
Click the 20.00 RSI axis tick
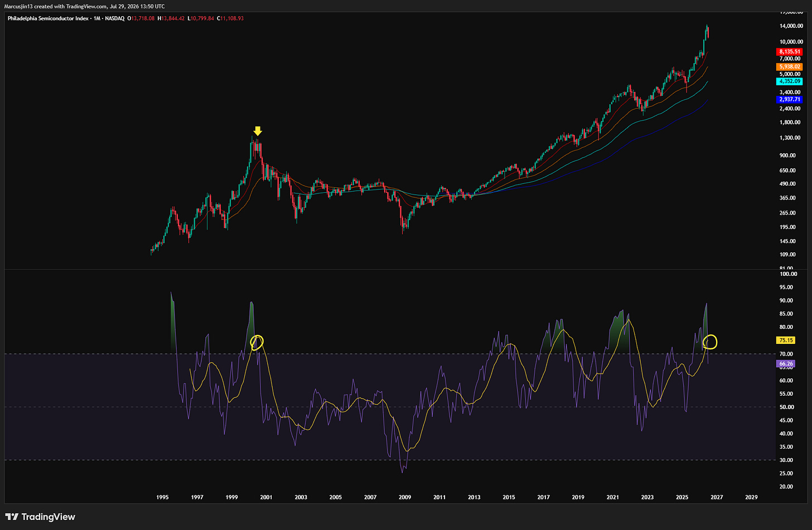tap(786, 487)
